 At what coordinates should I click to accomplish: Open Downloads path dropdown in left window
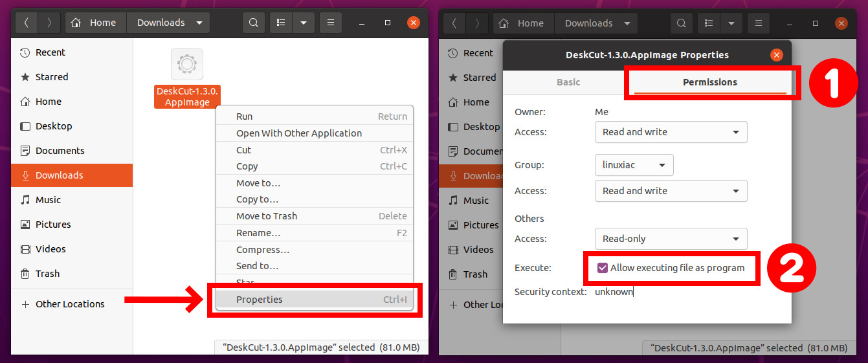(x=168, y=23)
